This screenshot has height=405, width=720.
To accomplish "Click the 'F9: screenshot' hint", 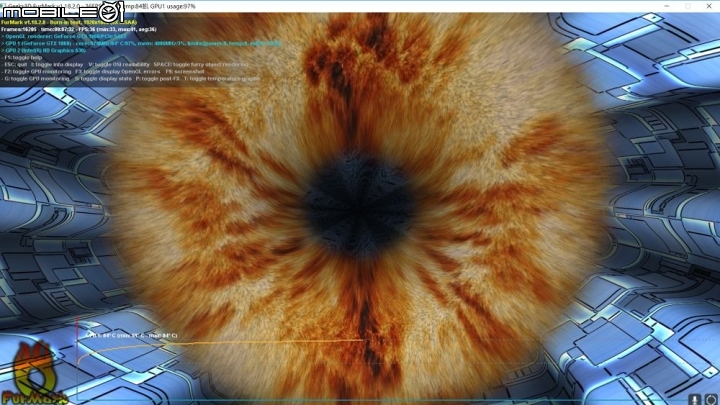I will (185, 72).
